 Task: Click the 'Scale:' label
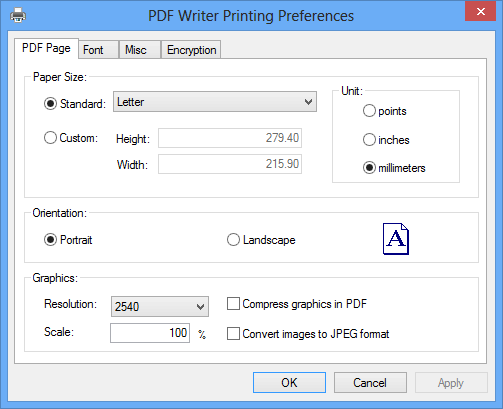pyautogui.click(x=59, y=332)
